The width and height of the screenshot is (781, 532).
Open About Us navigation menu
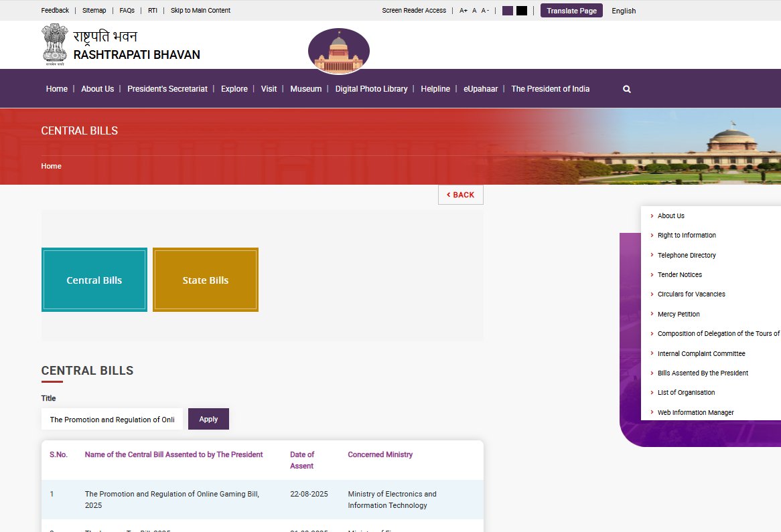click(98, 88)
